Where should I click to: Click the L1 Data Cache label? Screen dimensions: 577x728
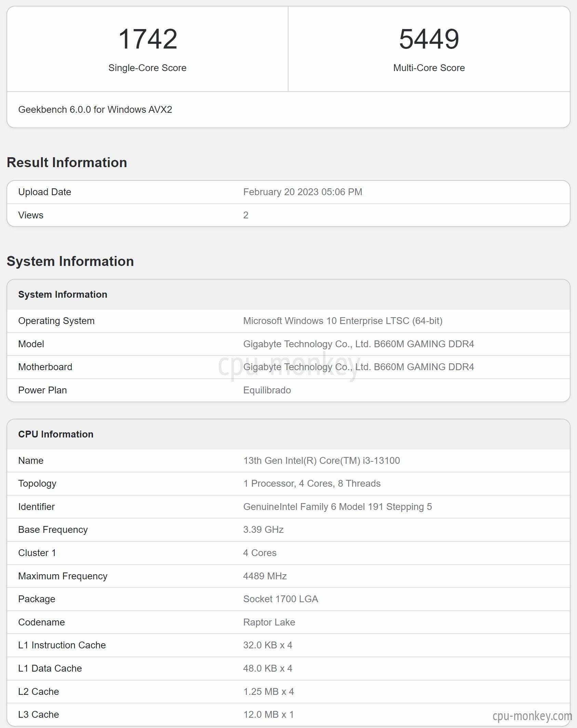coord(50,668)
